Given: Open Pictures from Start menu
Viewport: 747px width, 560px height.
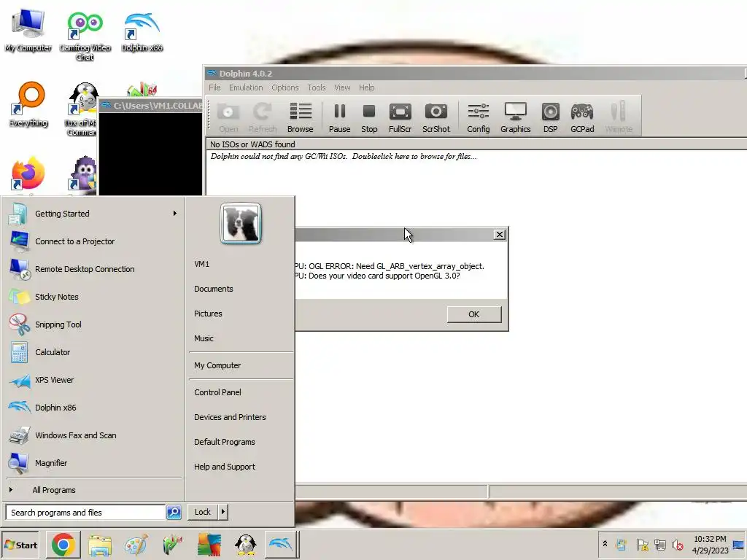Looking at the screenshot, I should point(208,314).
